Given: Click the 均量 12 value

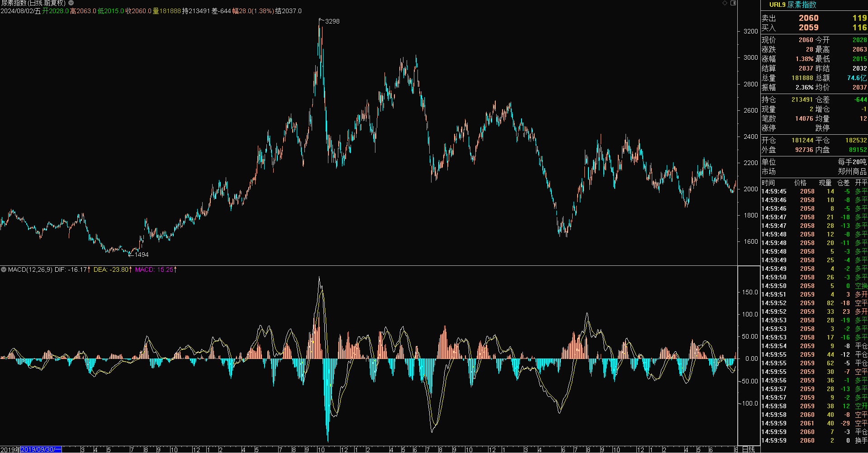Looking at the screenshot, I should 863,118.
